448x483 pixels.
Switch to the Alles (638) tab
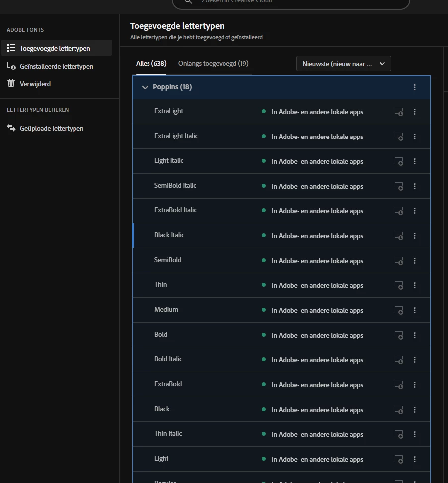pos(151,64)
